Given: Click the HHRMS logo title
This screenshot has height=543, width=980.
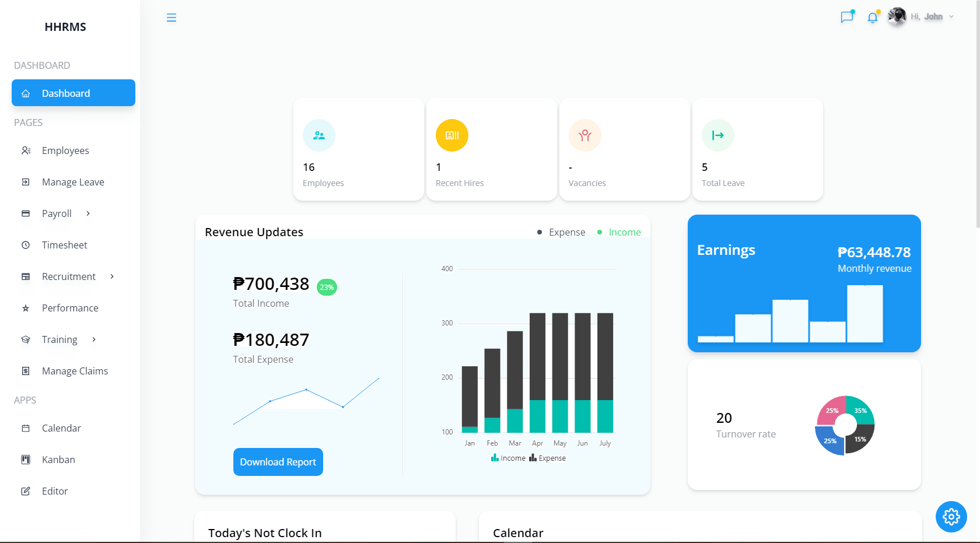Looking at the screenshot, I should click(x=65, y=27).
